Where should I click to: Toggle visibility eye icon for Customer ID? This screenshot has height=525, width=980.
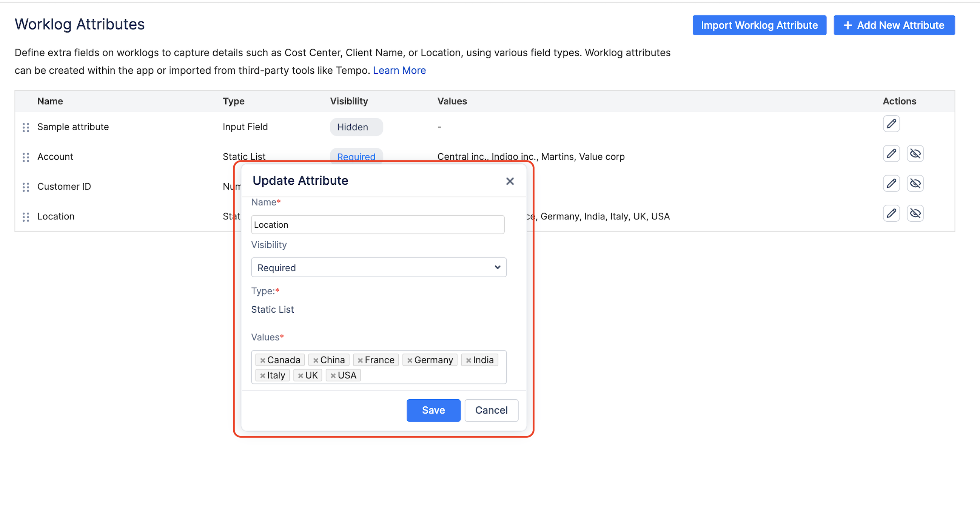pyautogui.click(x=915, y=184)
